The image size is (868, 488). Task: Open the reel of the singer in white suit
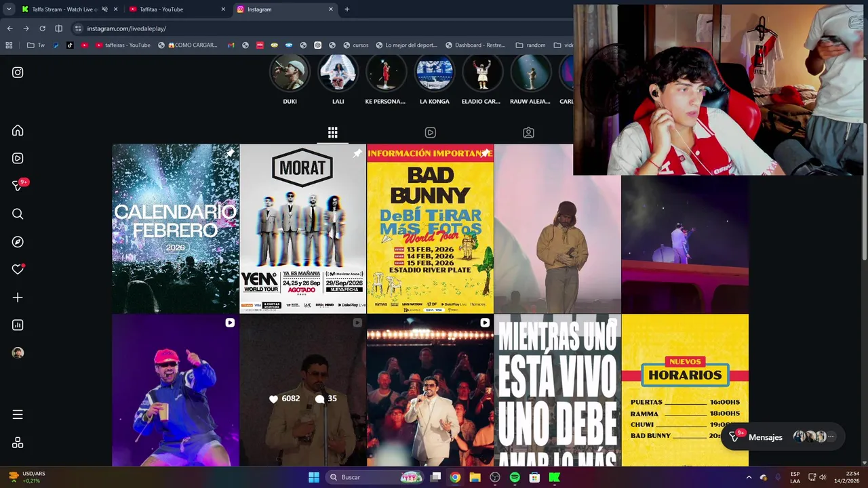point(430,390)
